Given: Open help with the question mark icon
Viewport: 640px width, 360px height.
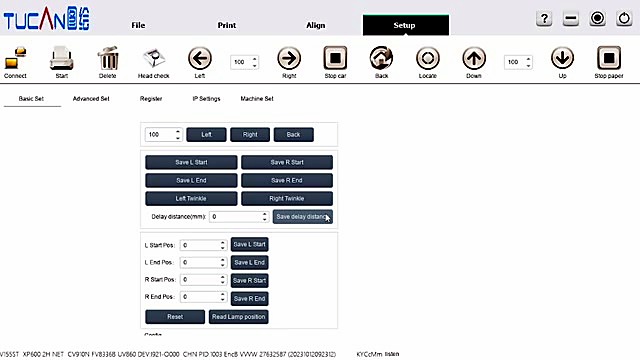Looking at the screenshot, I should pyautogui.click(x=544, y=18).
